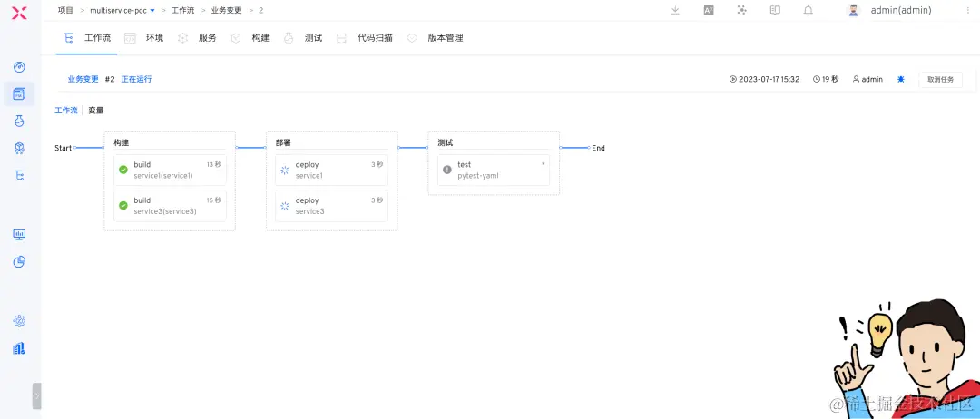Click the green success icon of service1 build
Image resolution: width=980 pixels, height=419 pixels.
coord(123,170)
